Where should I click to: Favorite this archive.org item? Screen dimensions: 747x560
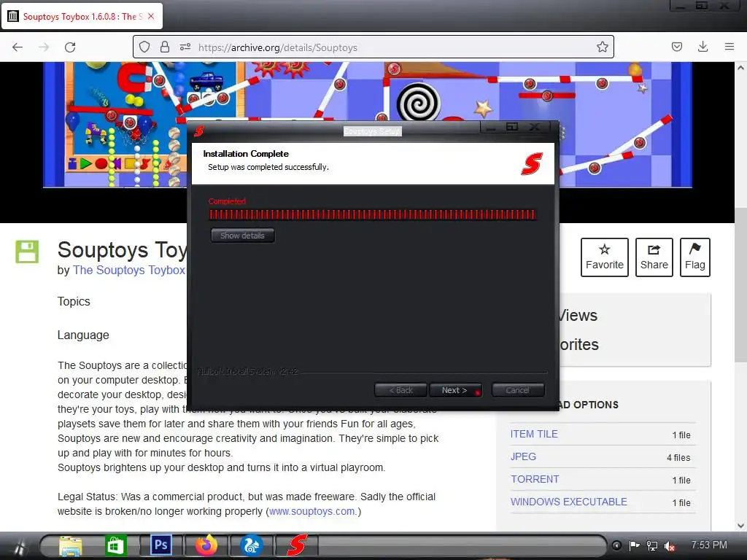(x=605, y=257)
